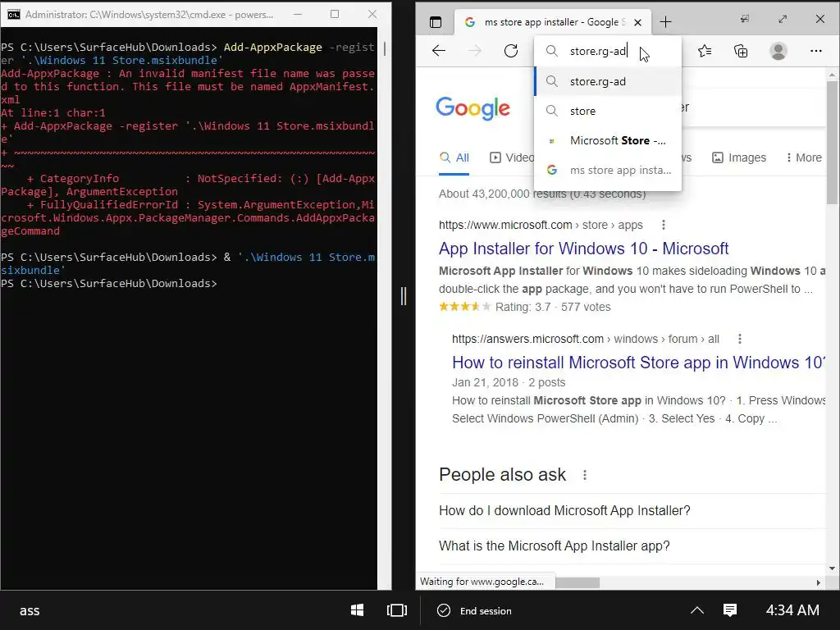Click the 'Rating: 3.7 · 577 votes' text
This screenshot has height=630, width=840.
tap(552, 307)
